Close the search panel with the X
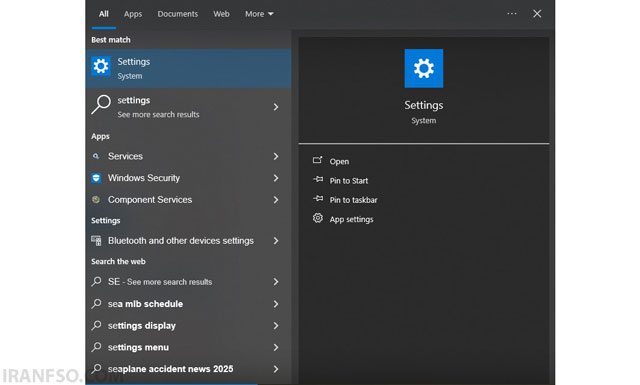The width and height of the screenshot is (640, 385). (537, 13)
